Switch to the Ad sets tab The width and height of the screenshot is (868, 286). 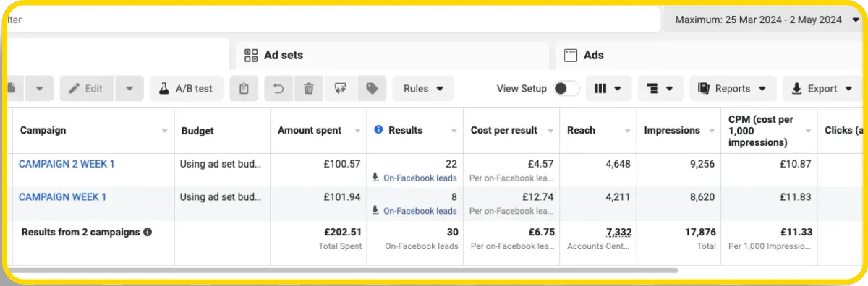point(392,56)
